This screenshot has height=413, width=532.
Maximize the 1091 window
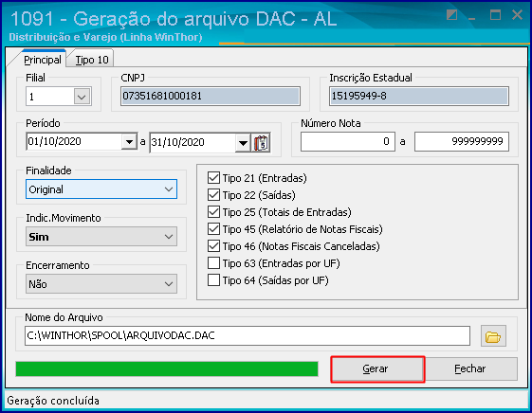pyautogui.click(x=495, y=15)
